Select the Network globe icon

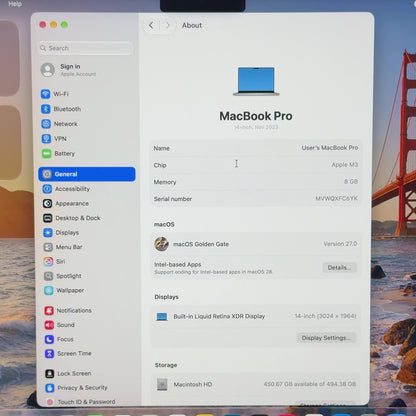46,124
